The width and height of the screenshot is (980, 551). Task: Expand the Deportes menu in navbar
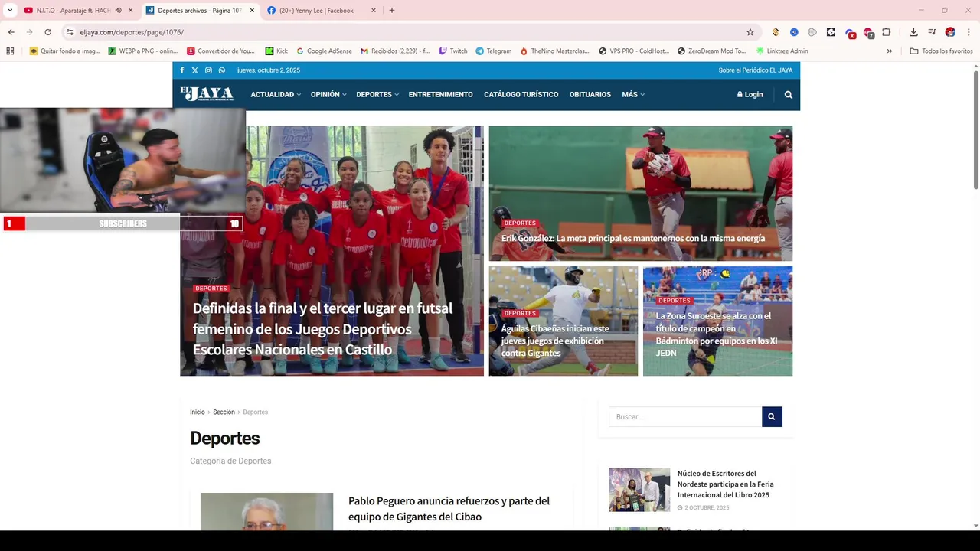pos(377,95)
